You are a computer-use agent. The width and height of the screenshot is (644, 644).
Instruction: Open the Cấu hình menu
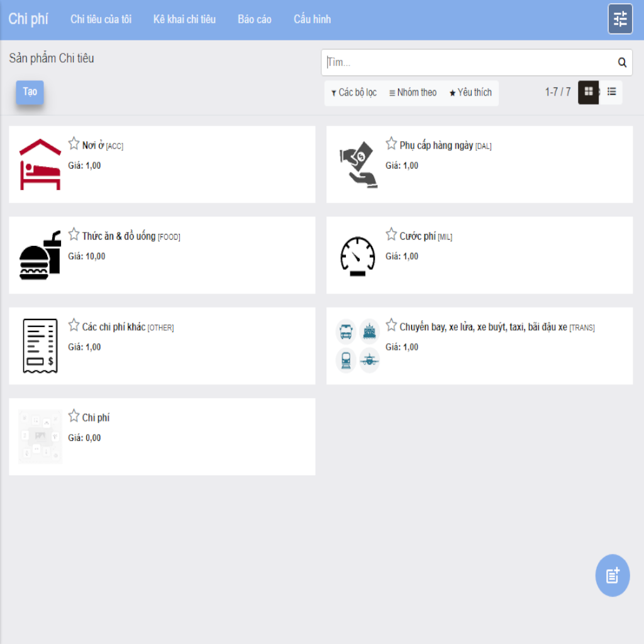coord(312,19)
